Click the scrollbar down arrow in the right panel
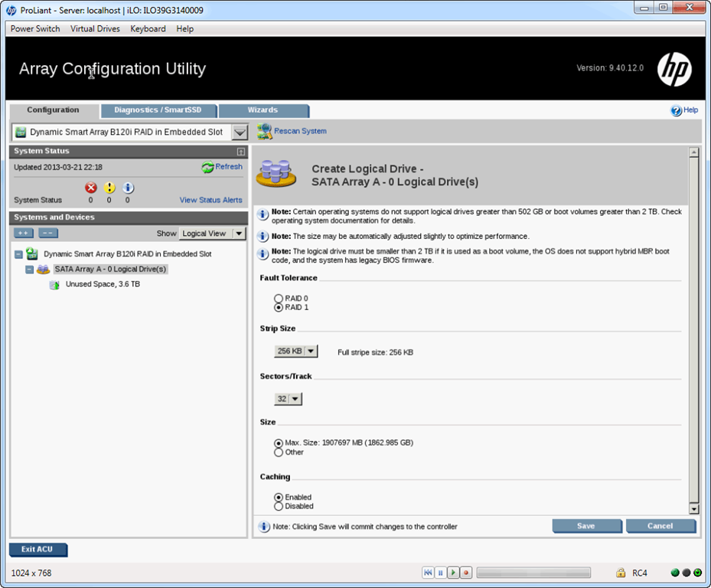The height and width of the screenshot is (588, 711). [693, 508]
